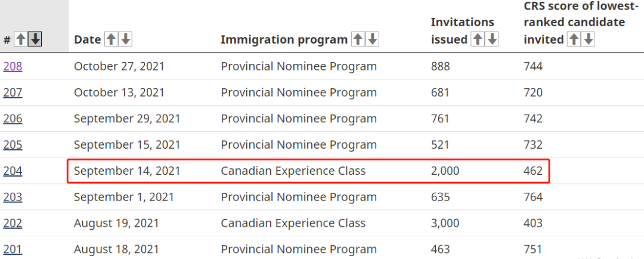The width and height of the screenshot is (644, 259).
Task: Open draw 203 link
Action: [x=13, y=197]
